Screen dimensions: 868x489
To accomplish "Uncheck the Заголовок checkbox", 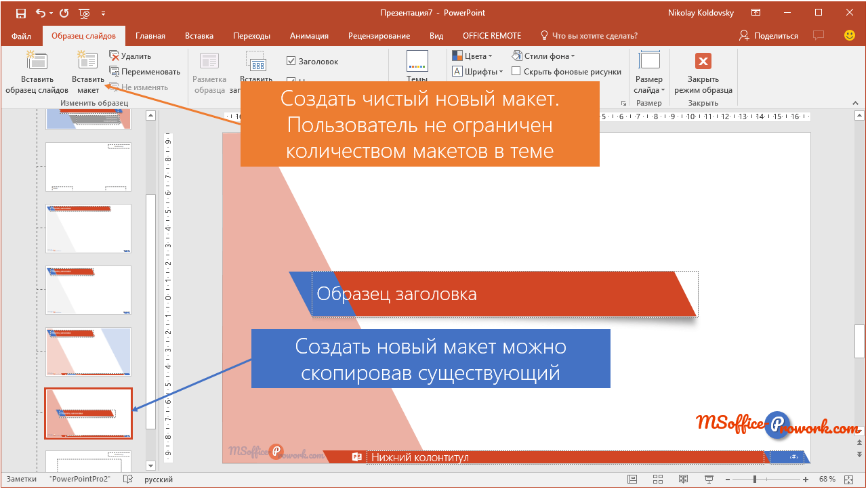I will pyautogui.click(x=291, y=62).
